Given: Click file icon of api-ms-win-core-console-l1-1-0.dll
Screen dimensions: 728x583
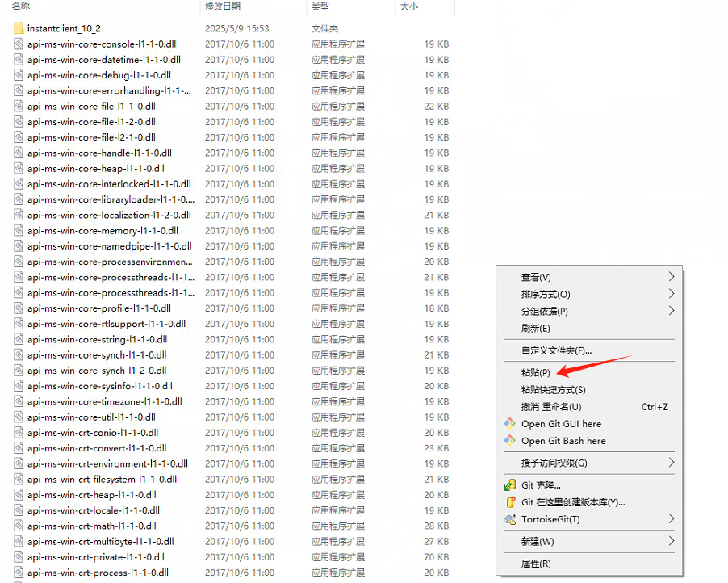Looking at the screenshot, I should click(19, 44).
